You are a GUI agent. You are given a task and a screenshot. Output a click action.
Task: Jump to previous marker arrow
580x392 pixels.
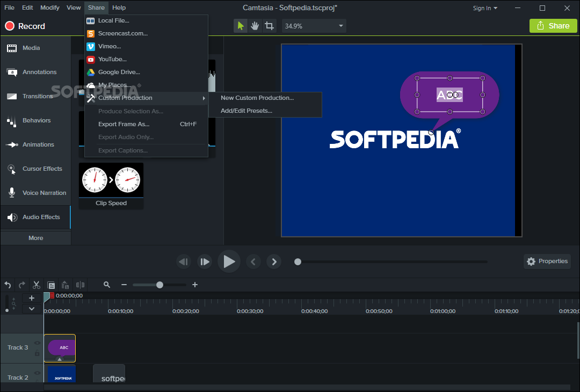tap(253, 262)
